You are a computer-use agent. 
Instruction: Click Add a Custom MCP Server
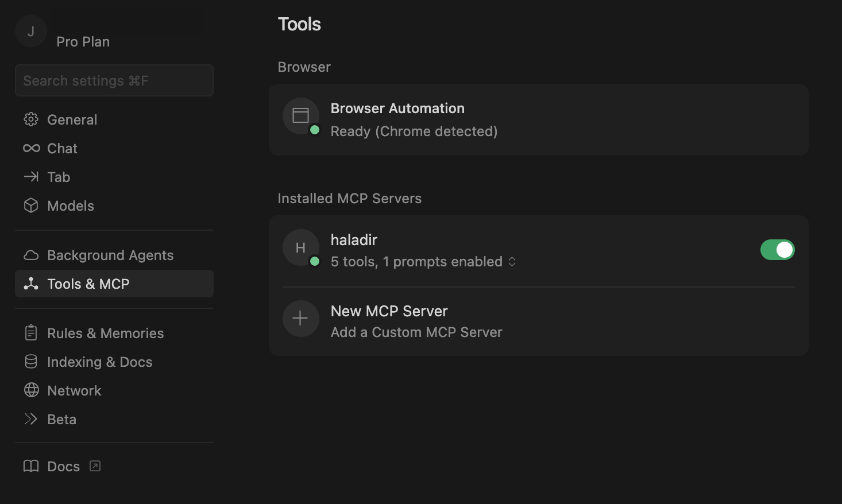coord(416,332)
